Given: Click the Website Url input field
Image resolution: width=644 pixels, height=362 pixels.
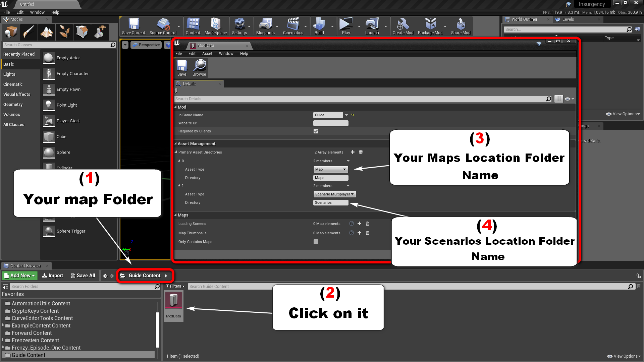Looking at the screenshot, I should click(331, 123).
